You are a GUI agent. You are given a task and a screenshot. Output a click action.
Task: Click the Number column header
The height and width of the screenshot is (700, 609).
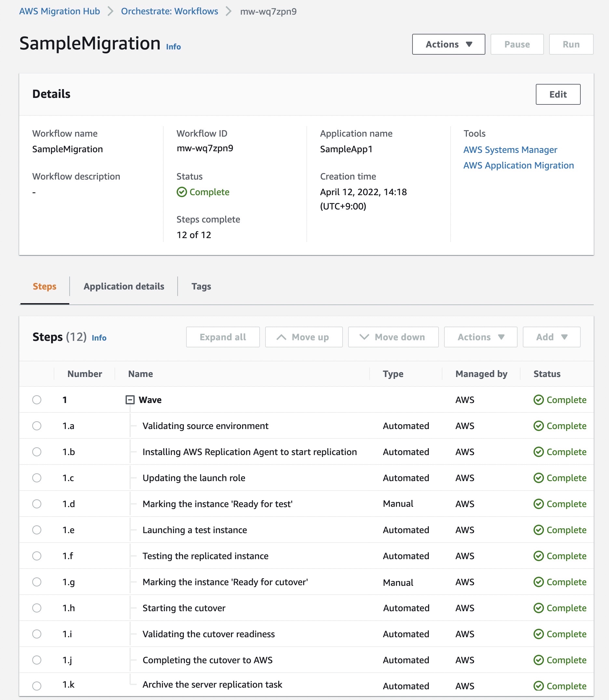[x=85, y=374]
